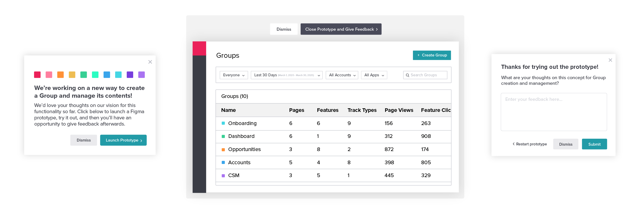Open the All Apps dropdown

click(374, 75)
